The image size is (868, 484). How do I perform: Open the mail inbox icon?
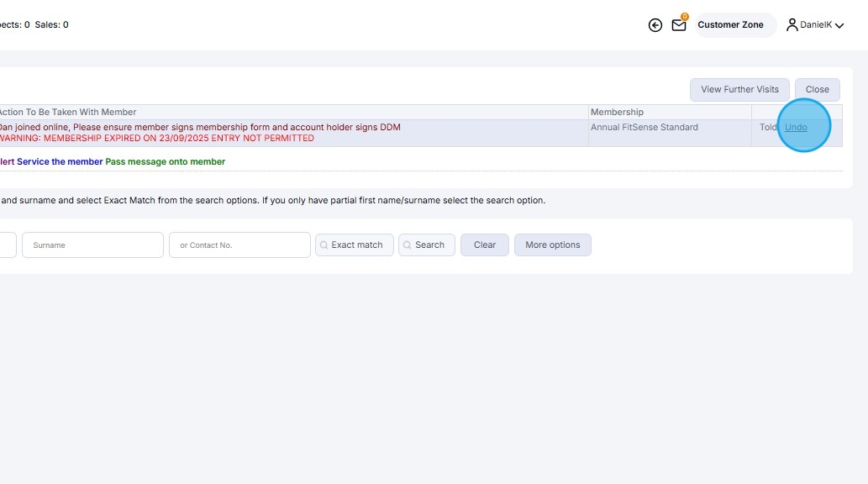point(679,25)
